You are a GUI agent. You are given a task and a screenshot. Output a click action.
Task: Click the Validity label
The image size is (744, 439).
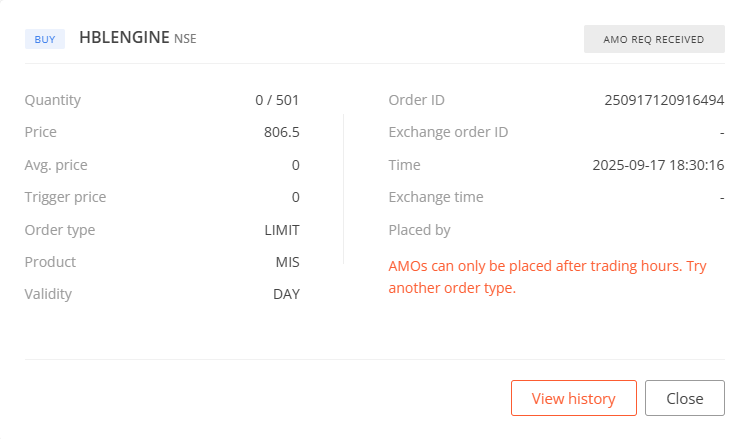pyautogui.click(x=48, y=294)
